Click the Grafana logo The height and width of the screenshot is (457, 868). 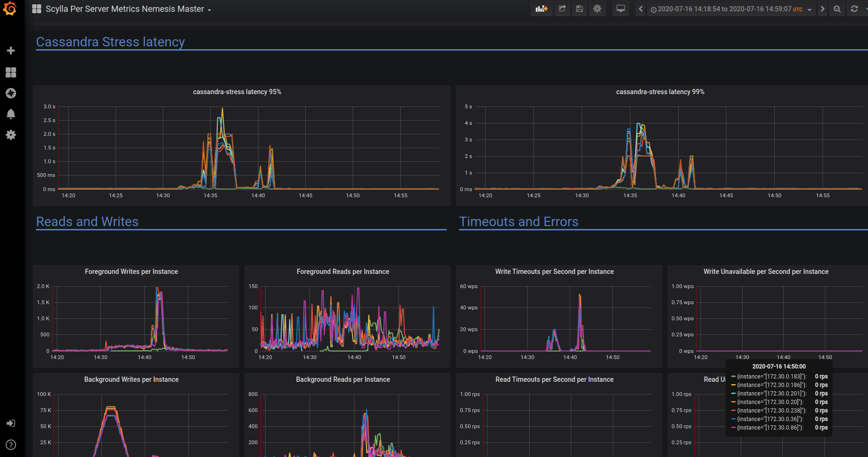point(9,9)
